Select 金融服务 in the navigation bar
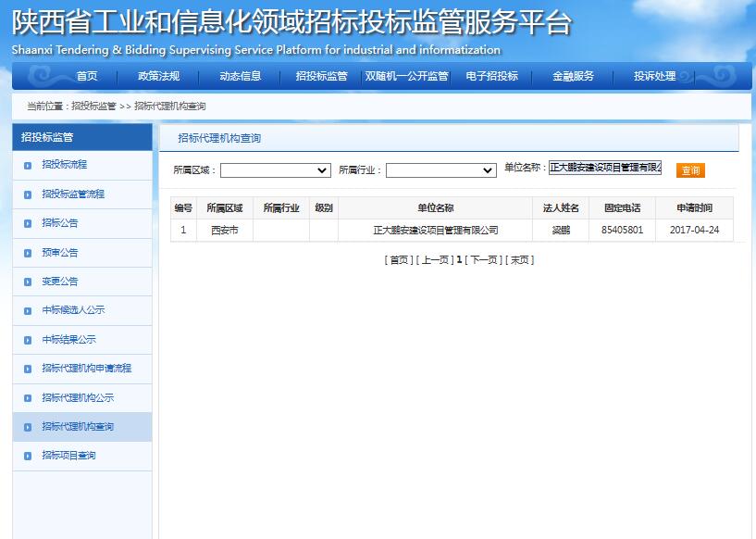The height and width of the screenshot is (539, 756). 571,76
